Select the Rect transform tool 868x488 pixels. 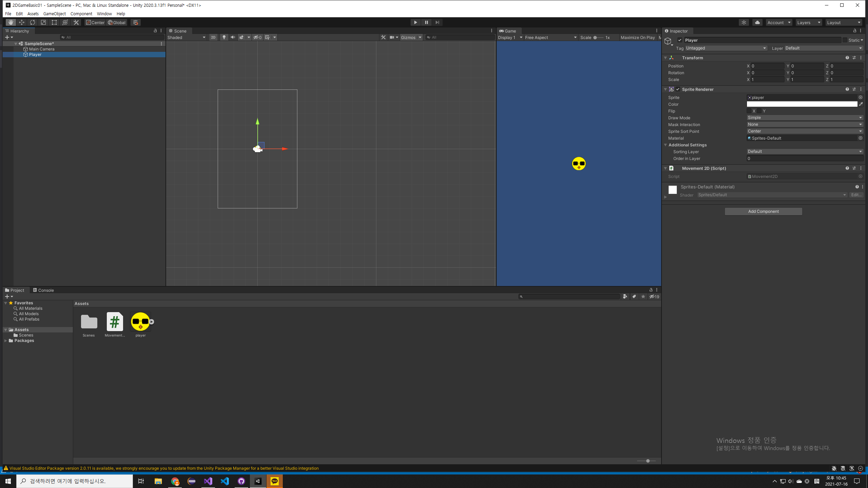point(54,22)
